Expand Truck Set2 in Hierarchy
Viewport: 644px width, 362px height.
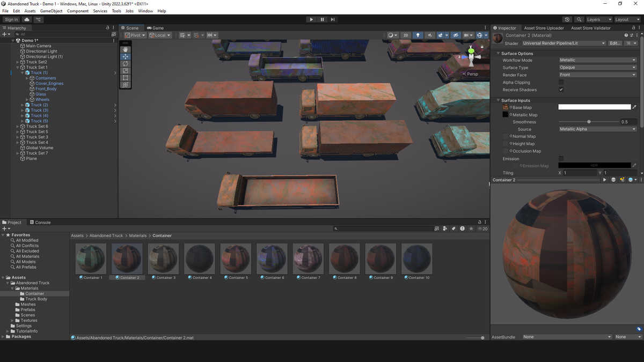point(18,62)
